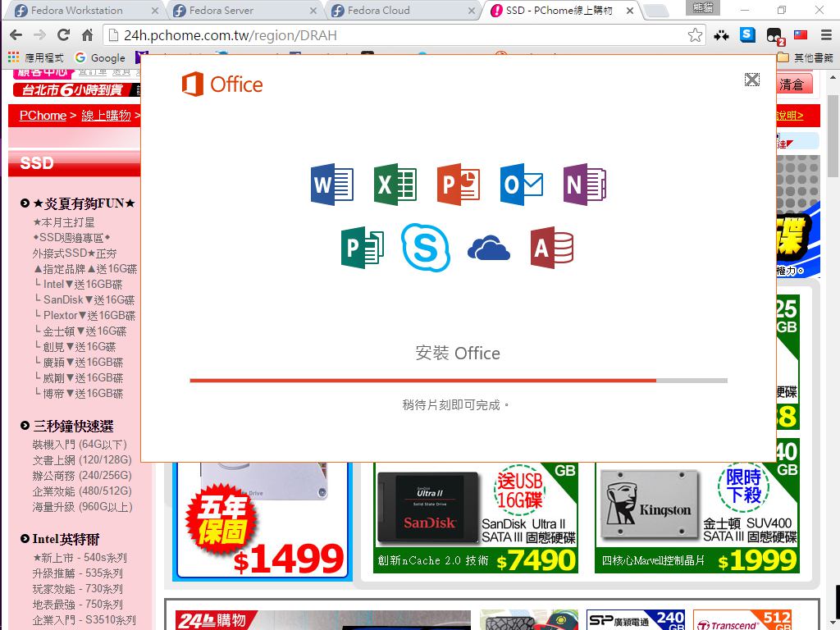840x630 pixels.
Task: Open the Kingston SUV400 $1999 product ad
Action: point(697,517)
